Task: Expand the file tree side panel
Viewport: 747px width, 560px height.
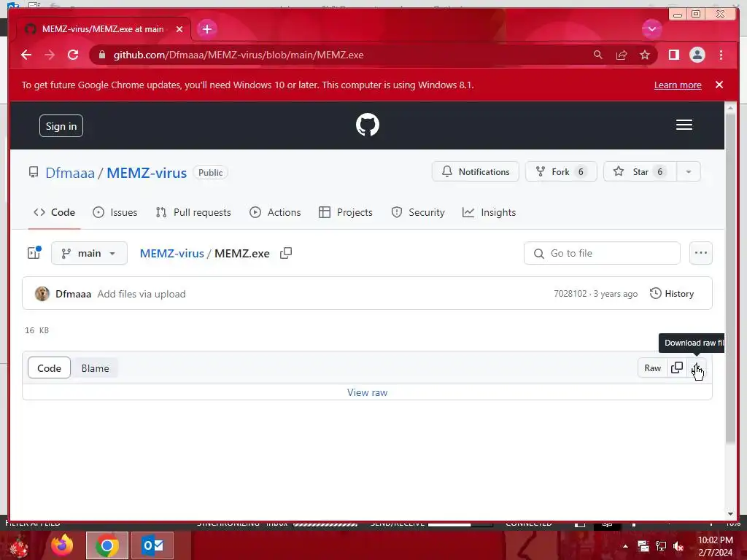Action: pos(34,253)
